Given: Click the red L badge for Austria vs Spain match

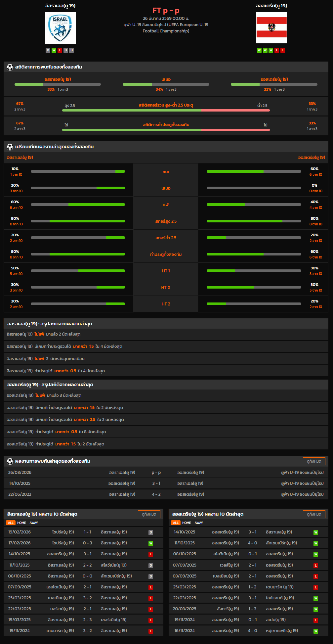Looking at the screenshot, I should (x=316, y=620).
